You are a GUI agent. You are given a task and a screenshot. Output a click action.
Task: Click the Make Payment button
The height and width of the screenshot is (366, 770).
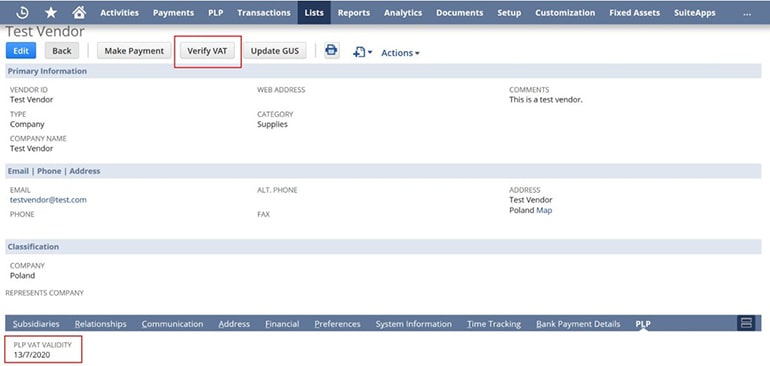click(x=134, y=51)
